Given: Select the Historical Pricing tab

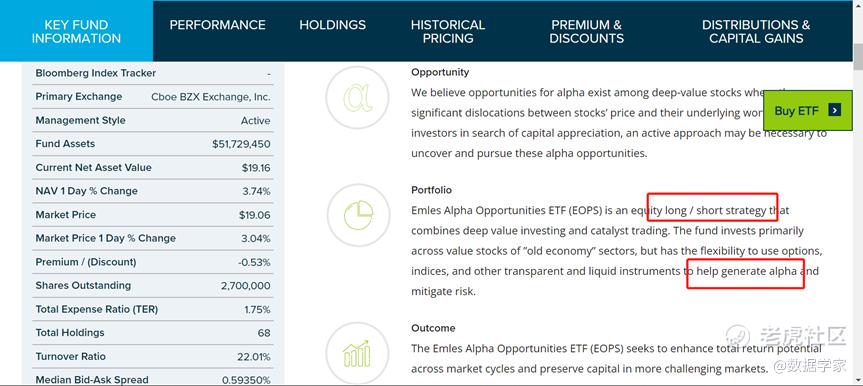Looking at the screenshot, I should click(448, 31).
